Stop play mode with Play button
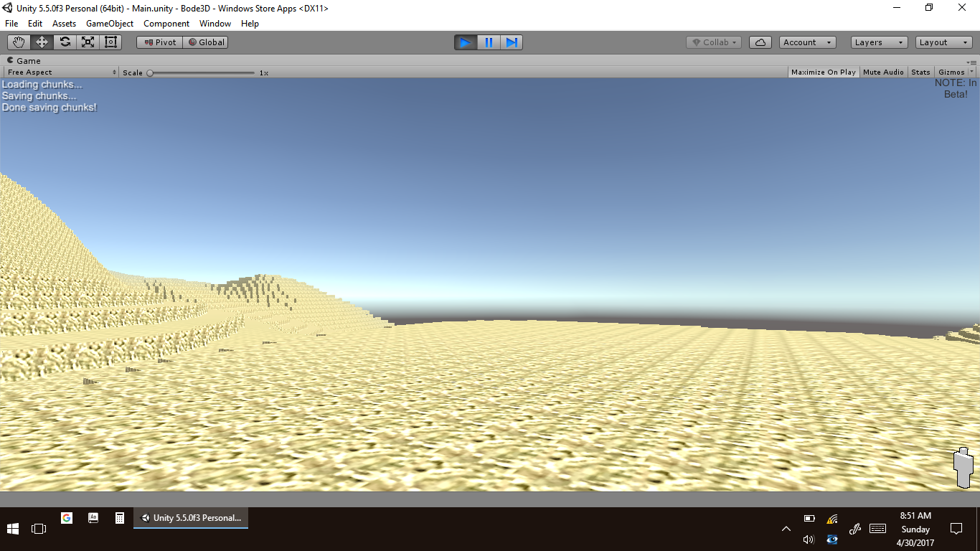This screenshot has height=551, width=980. [x=465, y=42]
